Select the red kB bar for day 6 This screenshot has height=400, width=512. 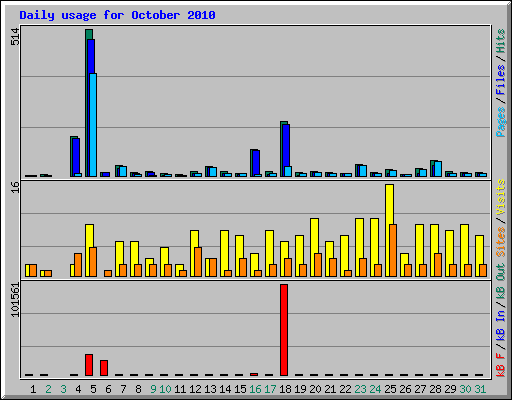[104, 368]
